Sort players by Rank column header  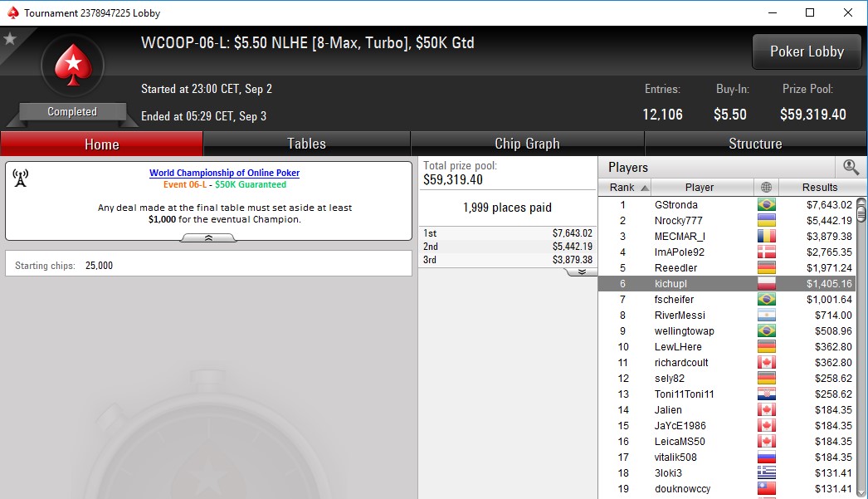[625, 187]
